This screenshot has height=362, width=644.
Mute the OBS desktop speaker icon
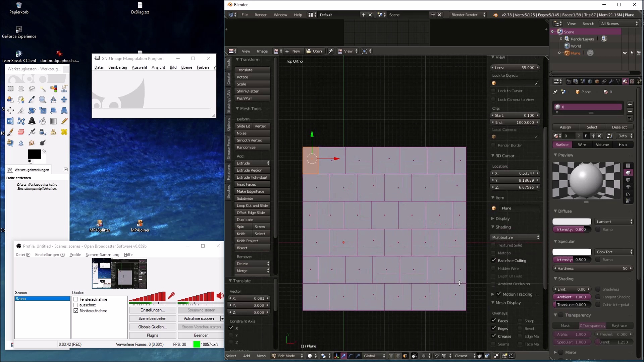pos(220,296)
